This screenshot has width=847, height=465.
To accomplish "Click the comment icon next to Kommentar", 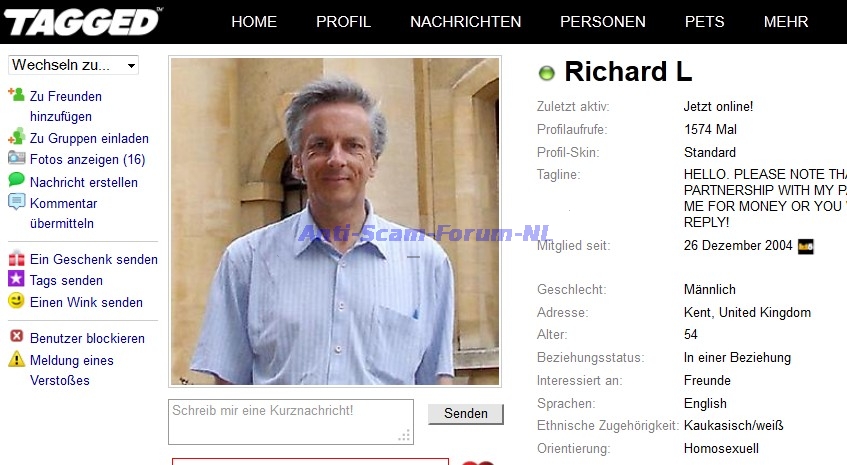I will [x=16, y=202].
